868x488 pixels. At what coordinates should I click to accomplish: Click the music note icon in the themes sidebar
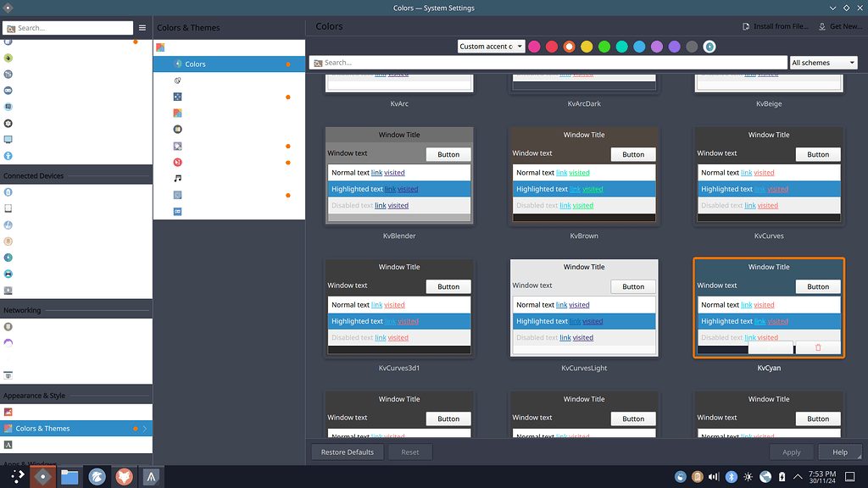(177, 179)
